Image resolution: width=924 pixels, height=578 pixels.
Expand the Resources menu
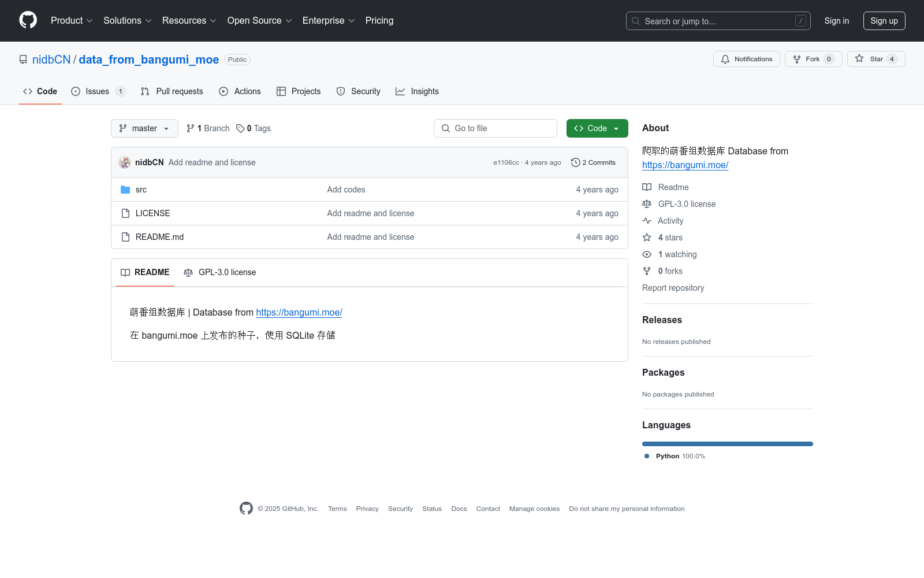coord(189,20)
